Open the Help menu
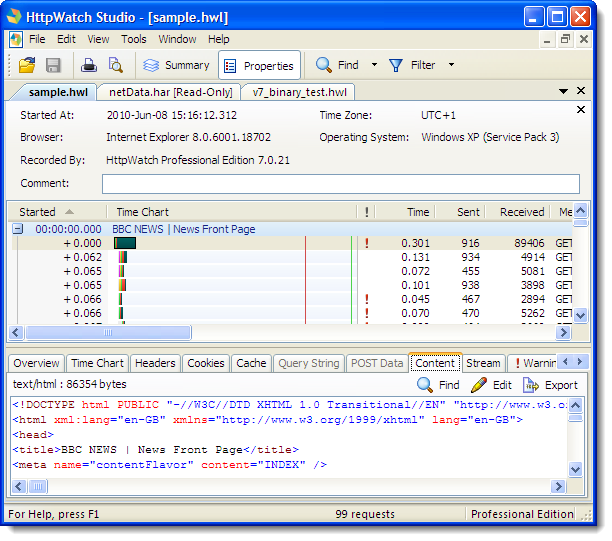This screenshot has height=541, width=612. [219, 39]
